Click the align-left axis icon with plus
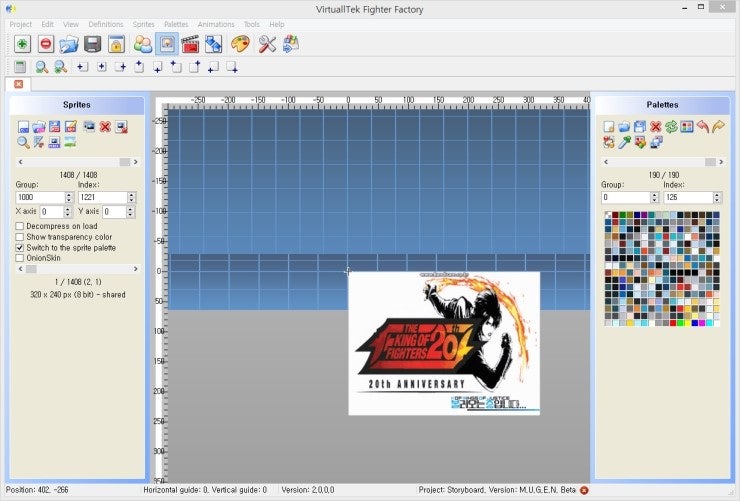 82,67
